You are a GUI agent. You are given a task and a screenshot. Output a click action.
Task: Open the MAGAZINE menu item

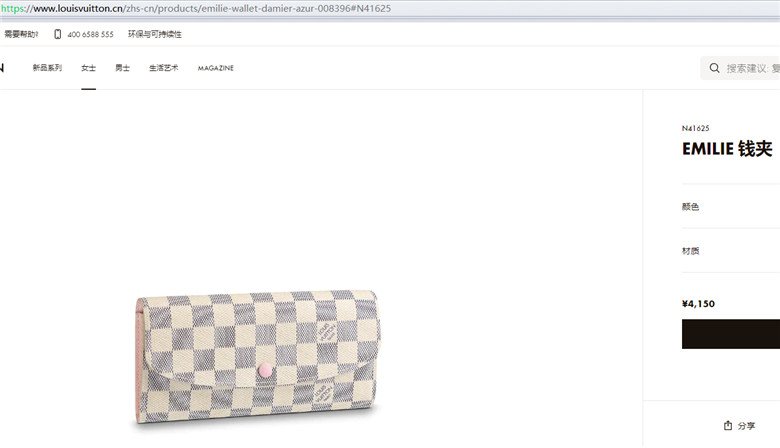tap(216, 68)
